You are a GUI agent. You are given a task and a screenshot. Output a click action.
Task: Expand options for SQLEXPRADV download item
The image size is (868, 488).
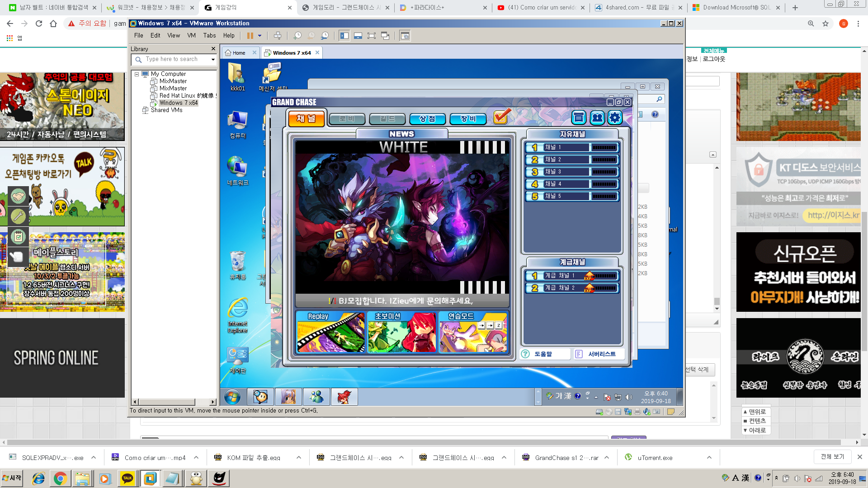coord(94,457)
